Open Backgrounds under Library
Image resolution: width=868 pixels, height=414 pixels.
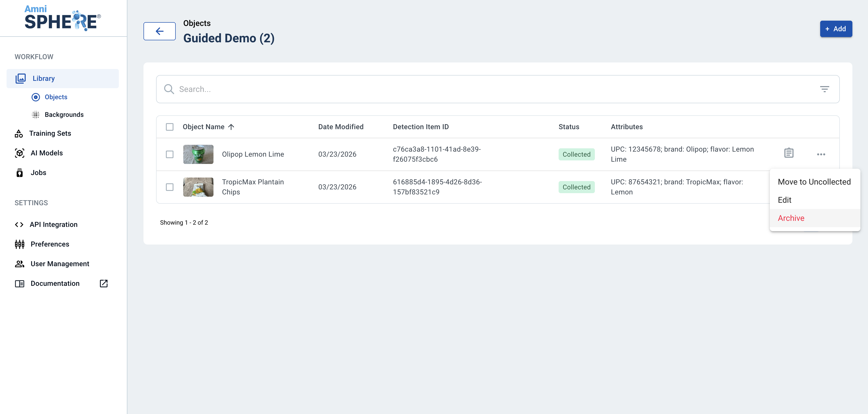point(64,115)
